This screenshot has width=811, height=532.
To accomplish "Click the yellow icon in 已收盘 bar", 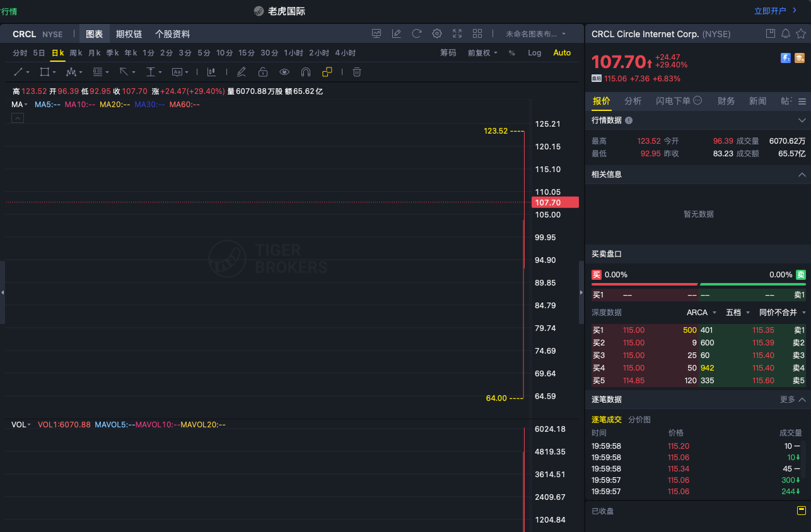I will click(x=802, y=511).
